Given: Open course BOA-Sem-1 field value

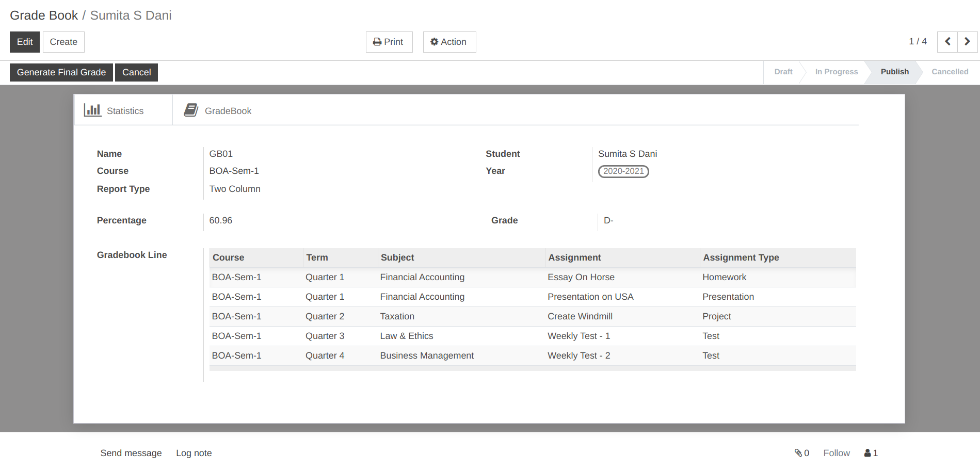Looking at the screenshot, I should click(x=234, y=171).
